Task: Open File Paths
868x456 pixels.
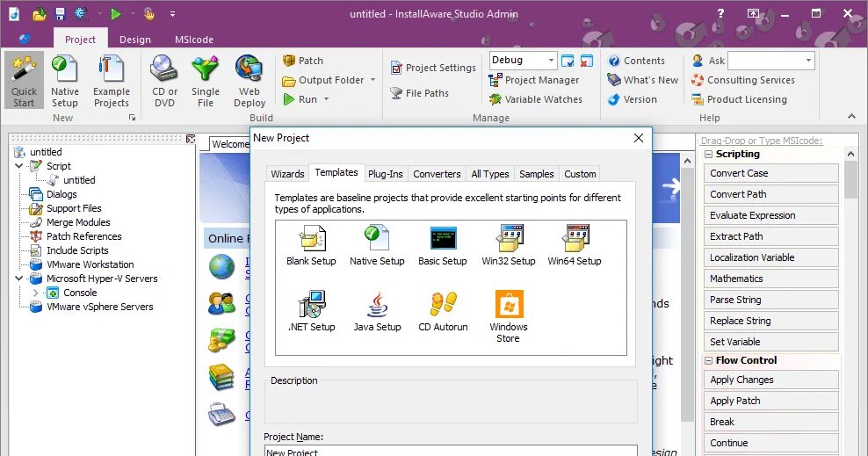Action: coord(420,93)
